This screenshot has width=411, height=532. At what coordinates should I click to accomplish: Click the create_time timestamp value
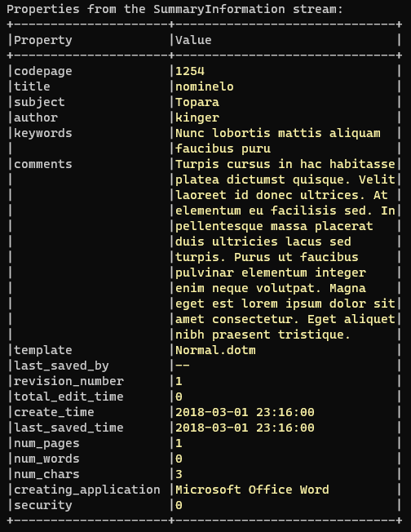tap(245, 412)
